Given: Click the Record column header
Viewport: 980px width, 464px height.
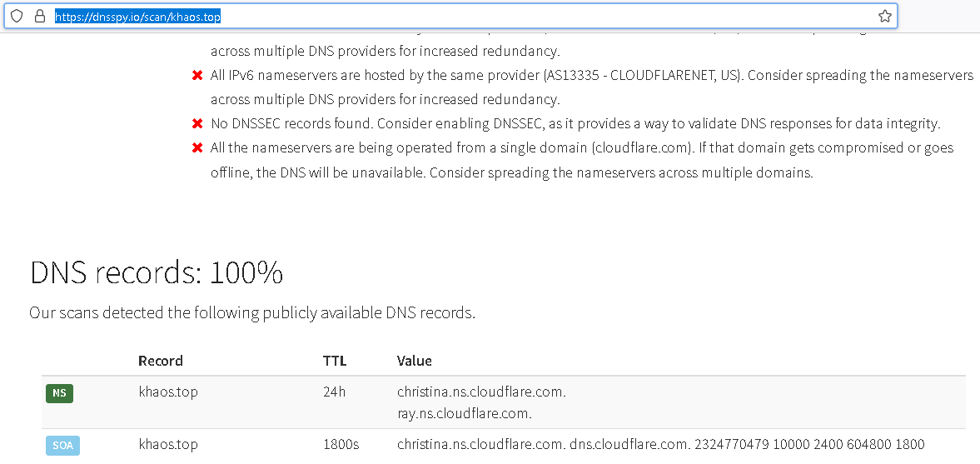Looking at the screenshot, I should click(x=161, y=361).
